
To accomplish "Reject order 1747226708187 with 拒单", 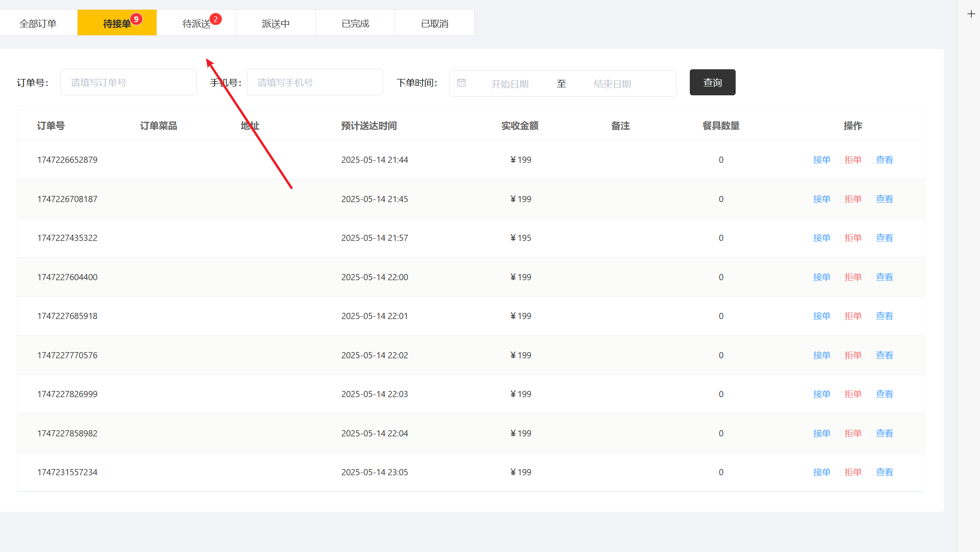I will point(853,199).
